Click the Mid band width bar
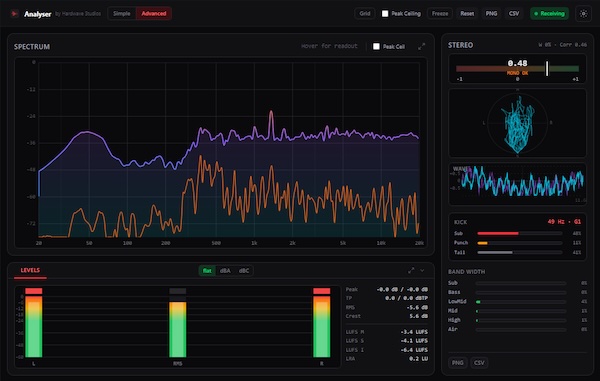 pos(521,311)
